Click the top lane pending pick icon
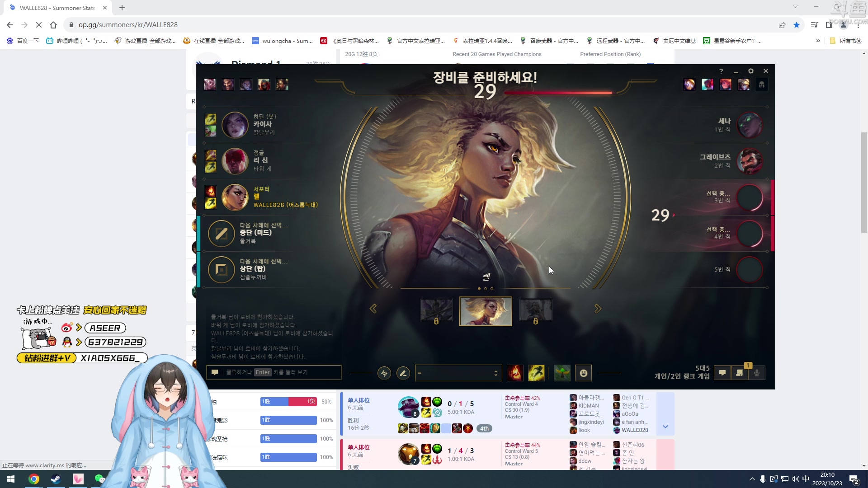 221,270
